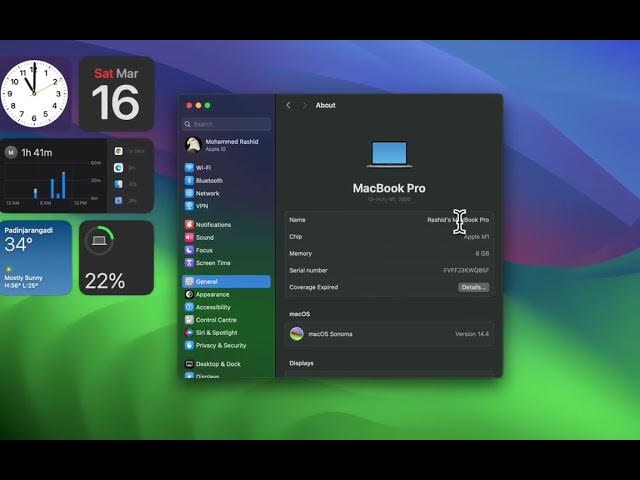Click the Version 14.4 text
The width and height of the screenshot is (640, 480).
pos(472,334)
